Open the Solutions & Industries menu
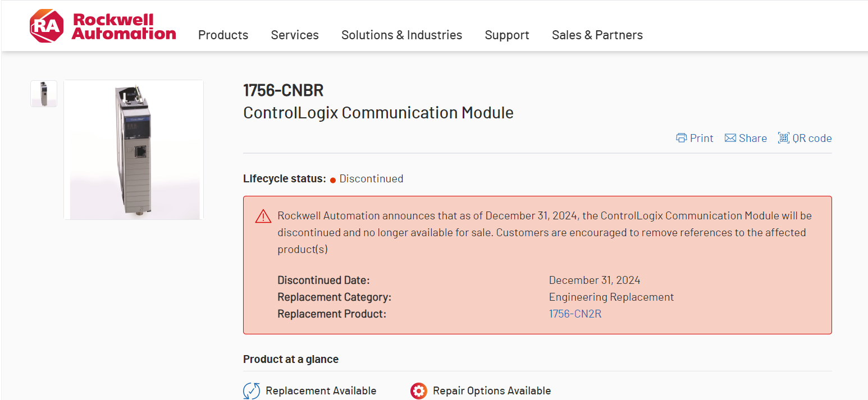This screenshot has height=400, width=868. tap(401, 35)
